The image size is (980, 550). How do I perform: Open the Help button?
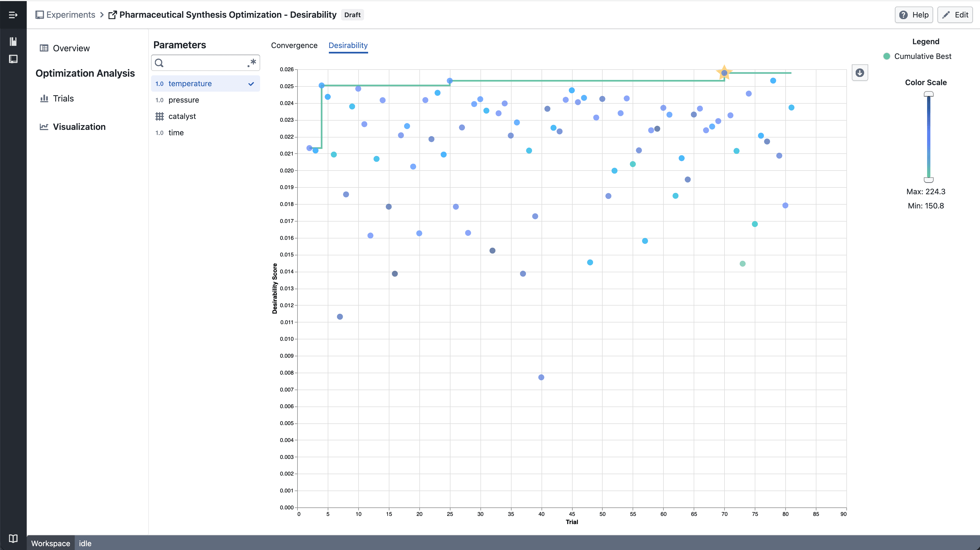point(914,15)
